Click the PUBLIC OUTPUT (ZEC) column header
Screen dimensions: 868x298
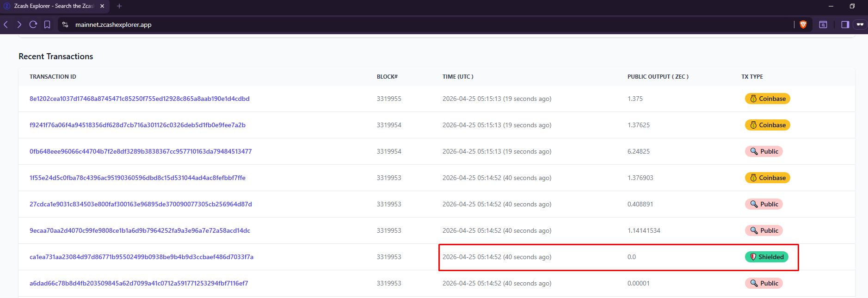pos(658,77)
